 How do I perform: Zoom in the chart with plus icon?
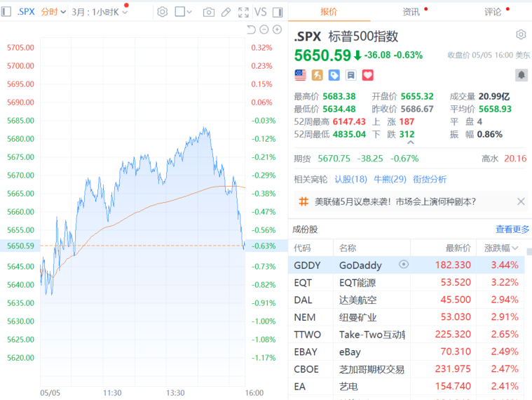click(278, 29)
